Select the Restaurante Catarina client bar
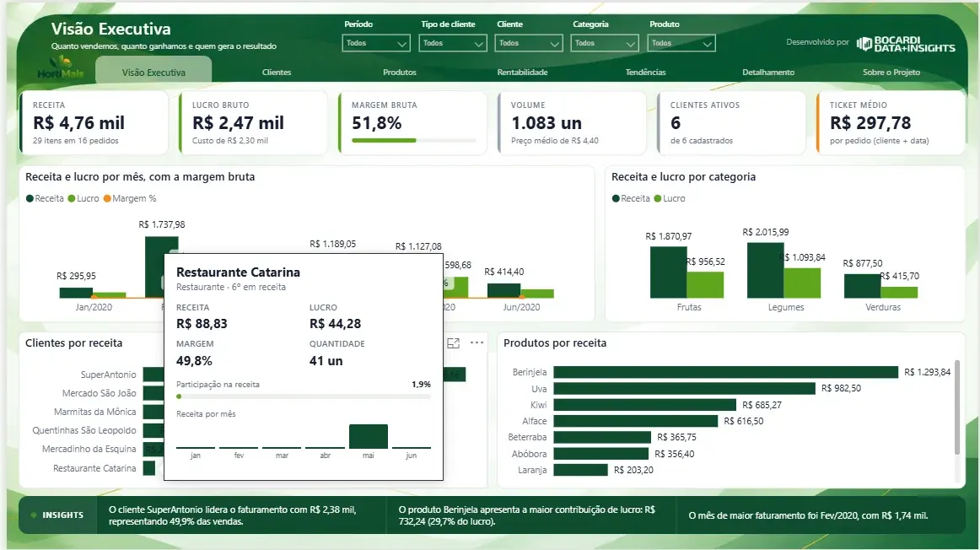The width and height of the screenshot is (980, 550). click(x=148, y=468)
